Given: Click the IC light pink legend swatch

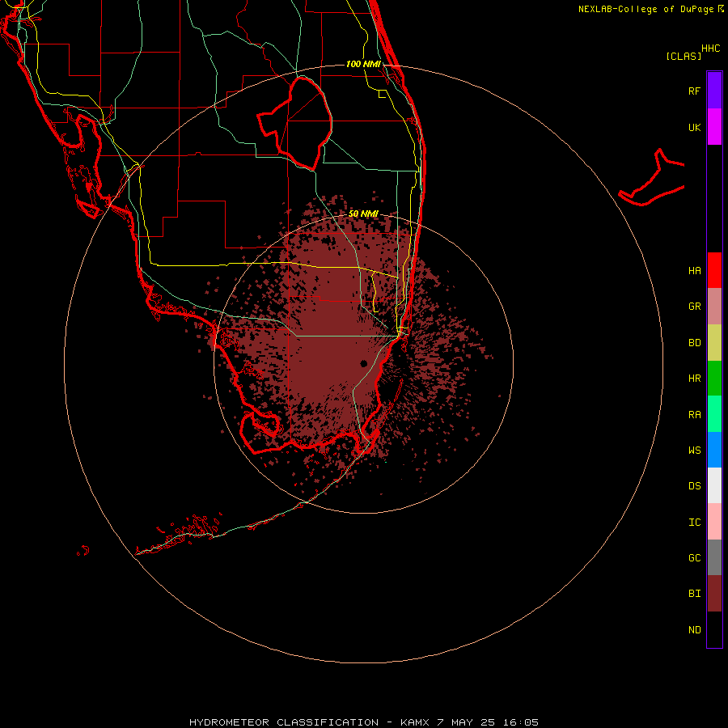Looking at the screenshot, I should [x=714, y=522].
